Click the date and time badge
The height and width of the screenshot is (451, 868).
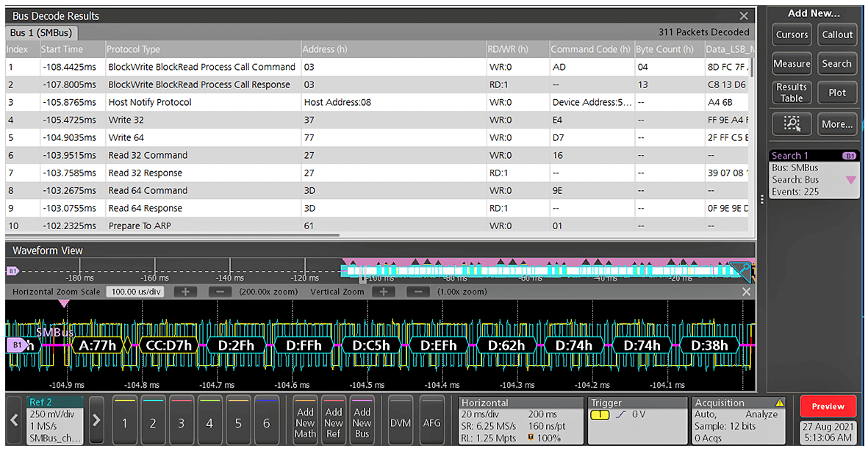click(828, 432)
